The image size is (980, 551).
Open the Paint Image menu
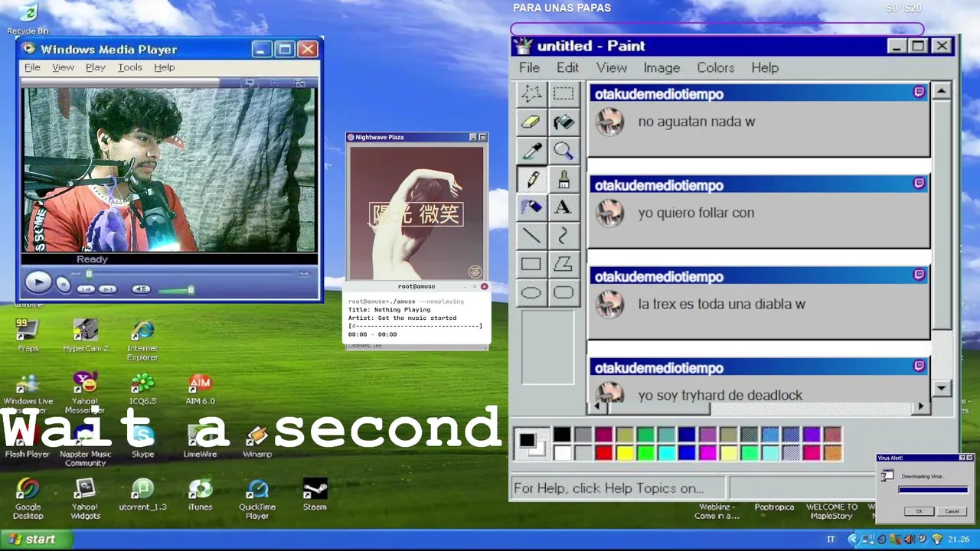click(x=661, y=67)
